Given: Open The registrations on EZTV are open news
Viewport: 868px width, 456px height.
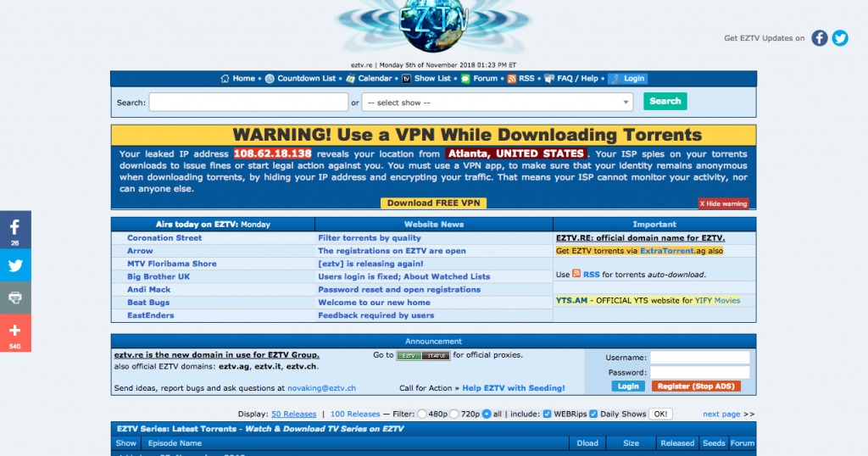Looking at the screenshot, I should 392,251.
